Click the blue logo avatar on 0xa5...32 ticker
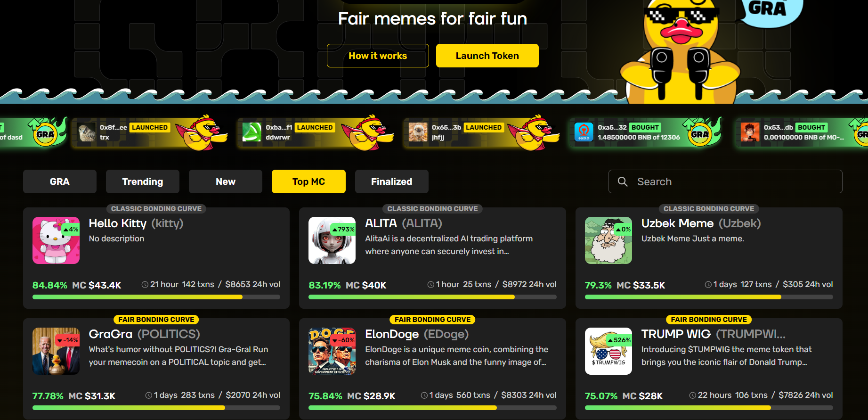 point(584,132)
